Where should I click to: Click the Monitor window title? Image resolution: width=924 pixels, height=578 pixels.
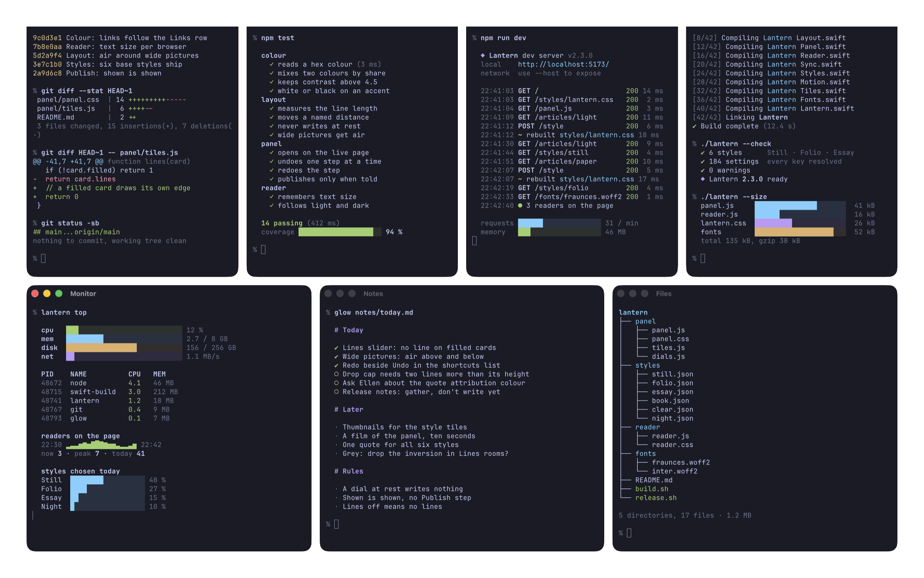(x=83, y=293)
